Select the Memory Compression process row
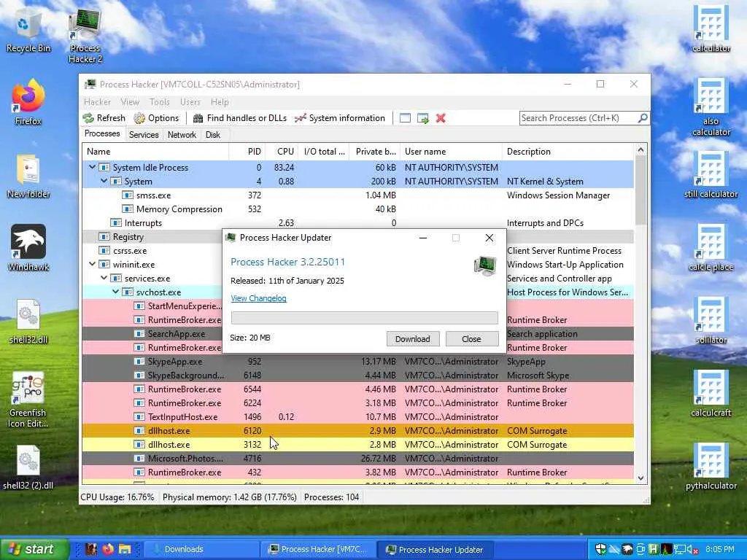 tap(357, 209)
